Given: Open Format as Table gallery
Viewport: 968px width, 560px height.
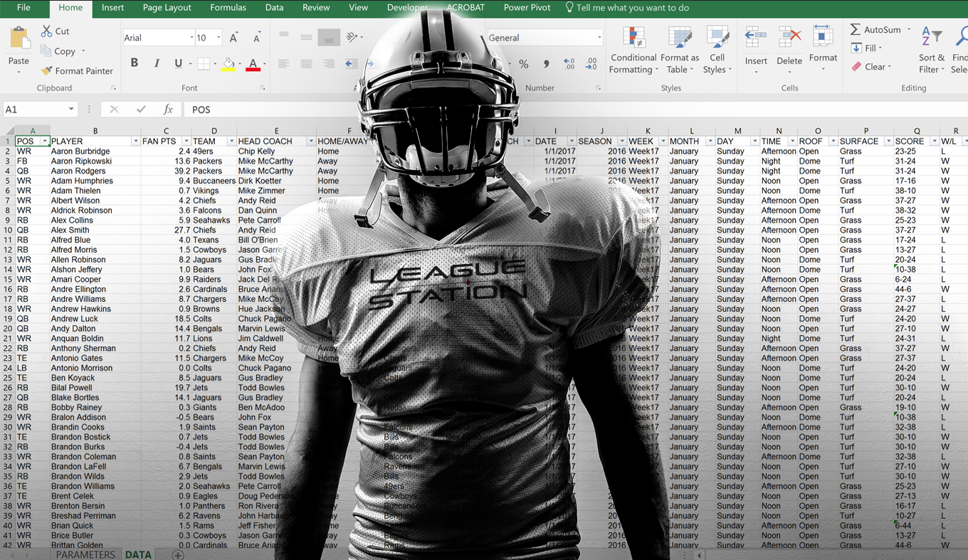Looking at the screenshot, I should click(680, 51).
